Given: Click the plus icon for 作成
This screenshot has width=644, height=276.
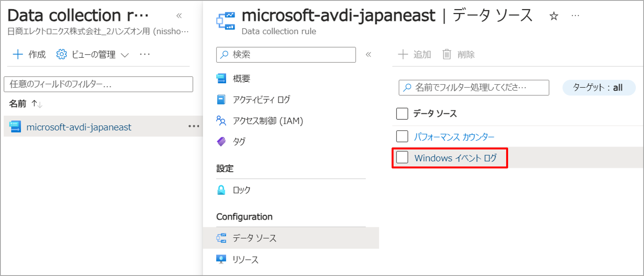Looking at the screenshot, I should (18, 54).
